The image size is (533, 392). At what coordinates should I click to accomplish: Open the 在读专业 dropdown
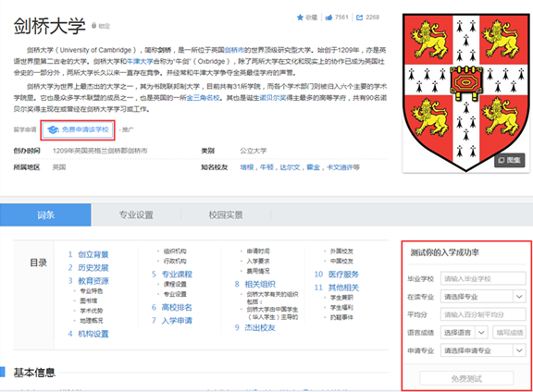pos(483,297)
